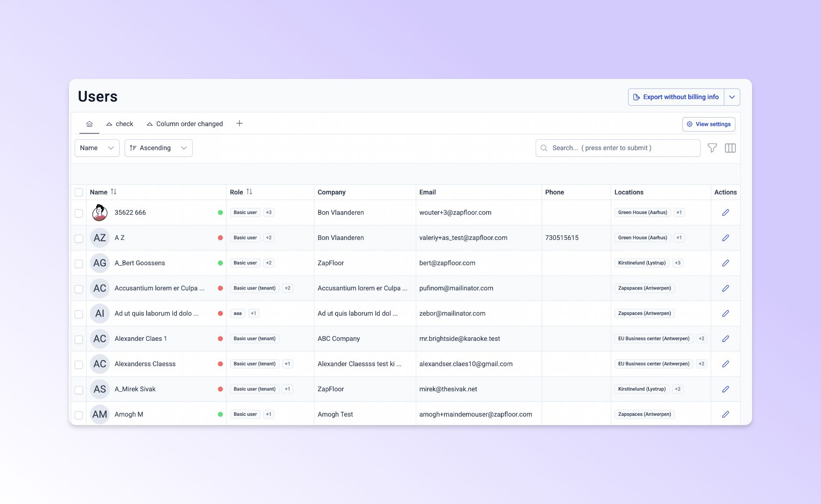Check A_Bert Goossens row checkbox
This screenshot has height=504, width=821.
[x=79, y=264]
